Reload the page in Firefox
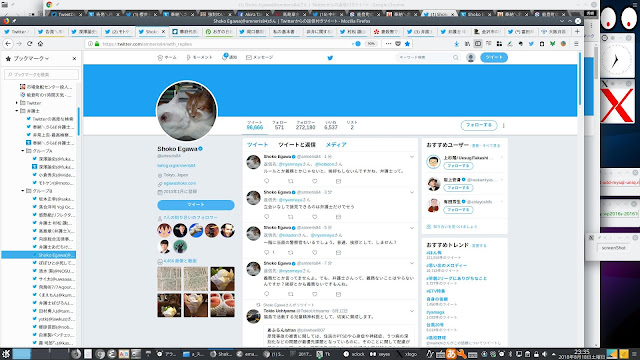640x360 pixels. [29, 44]
